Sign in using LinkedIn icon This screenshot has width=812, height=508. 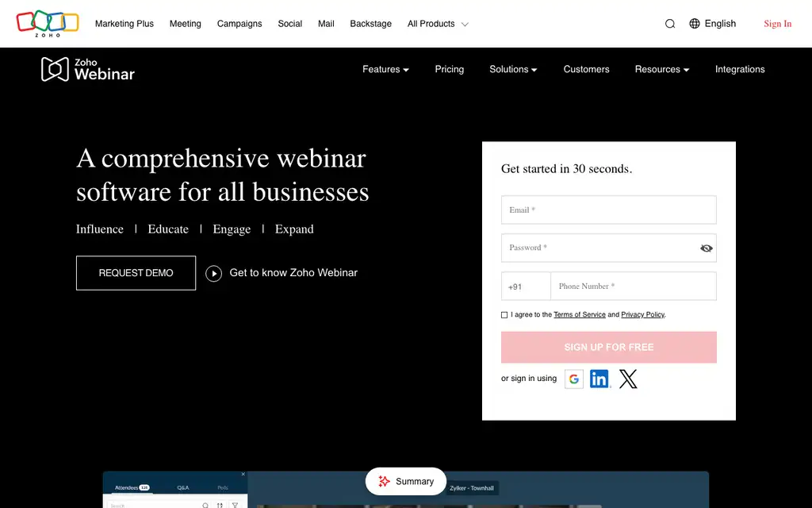tap(599, 379)
